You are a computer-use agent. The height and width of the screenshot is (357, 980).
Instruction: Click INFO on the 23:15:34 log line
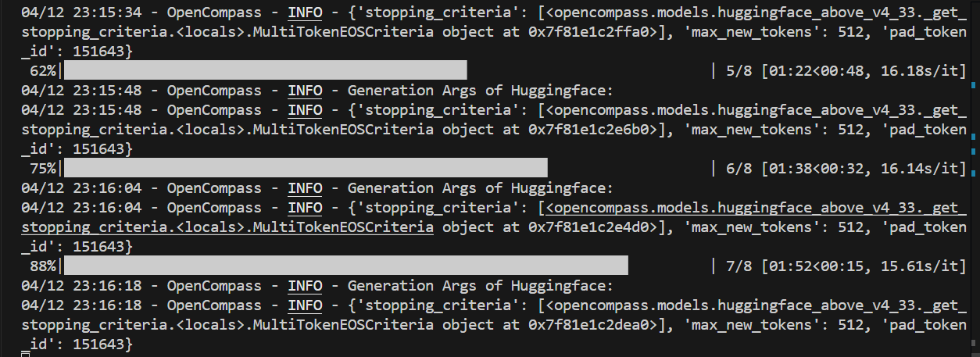pos(305,12)
